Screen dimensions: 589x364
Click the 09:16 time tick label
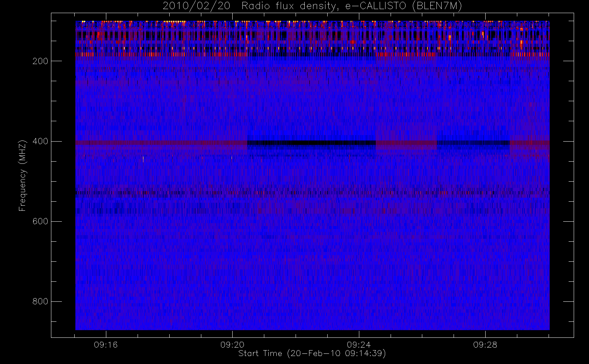click(x=106, y=345)
